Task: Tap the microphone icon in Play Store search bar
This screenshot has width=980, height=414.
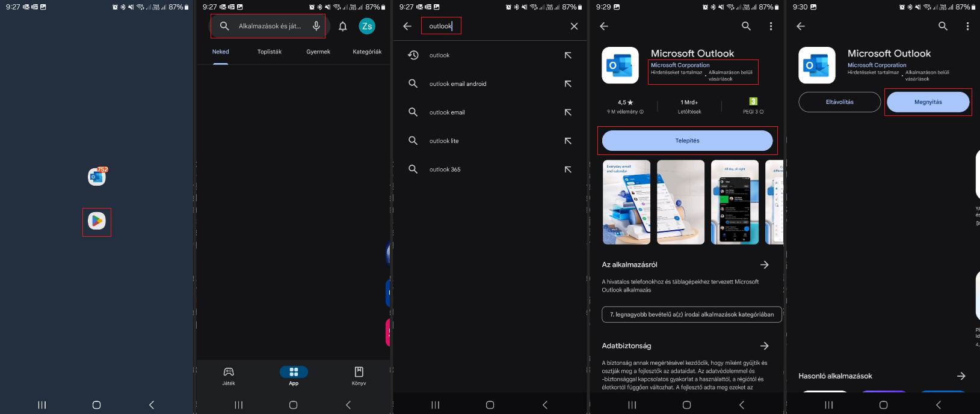Action: pyautogui.click(x=316, y=26)
